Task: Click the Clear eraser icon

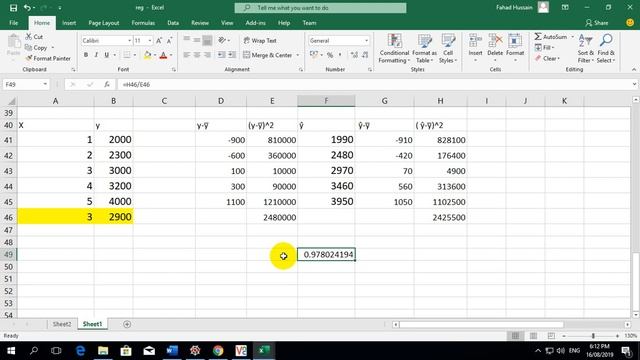Action: [x=538, y=58]
